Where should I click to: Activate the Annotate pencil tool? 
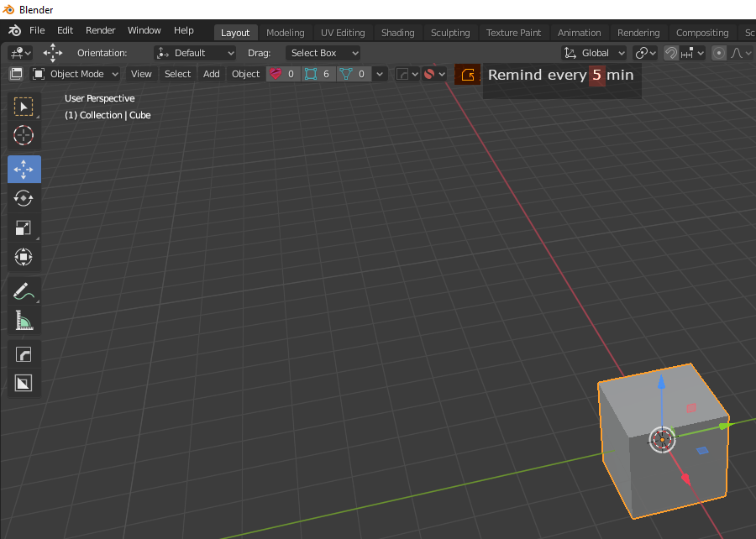(24, 291)
